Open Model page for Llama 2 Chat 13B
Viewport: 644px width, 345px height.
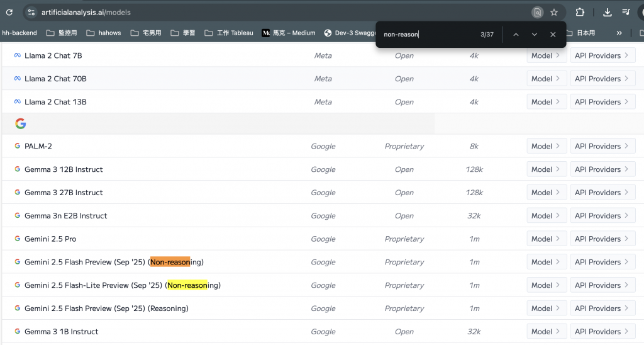(547, 101)
